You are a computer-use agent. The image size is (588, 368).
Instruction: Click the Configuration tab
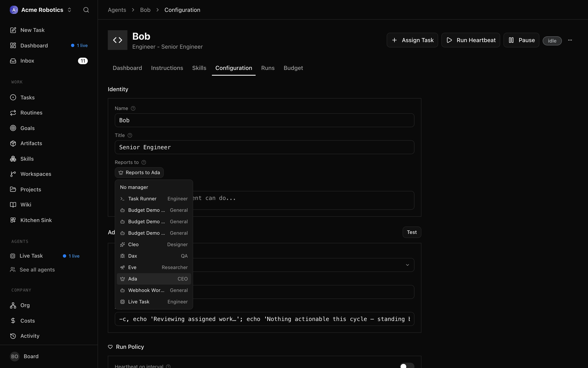coord(234,68)
